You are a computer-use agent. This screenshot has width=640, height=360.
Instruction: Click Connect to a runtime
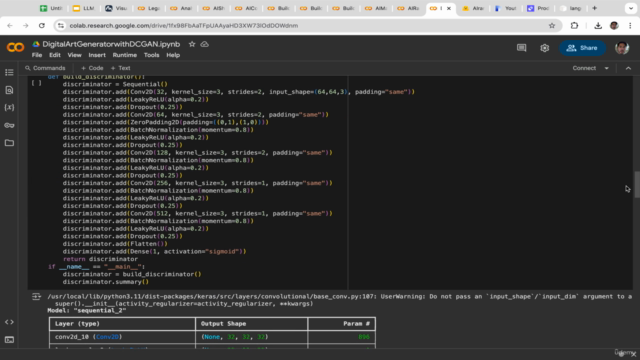[584, 68]
